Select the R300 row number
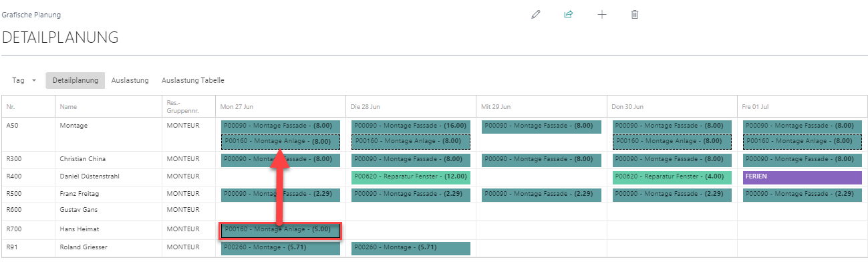Viewport: 868px width, 262px height. pyautogui.click(x=13, y=159)
